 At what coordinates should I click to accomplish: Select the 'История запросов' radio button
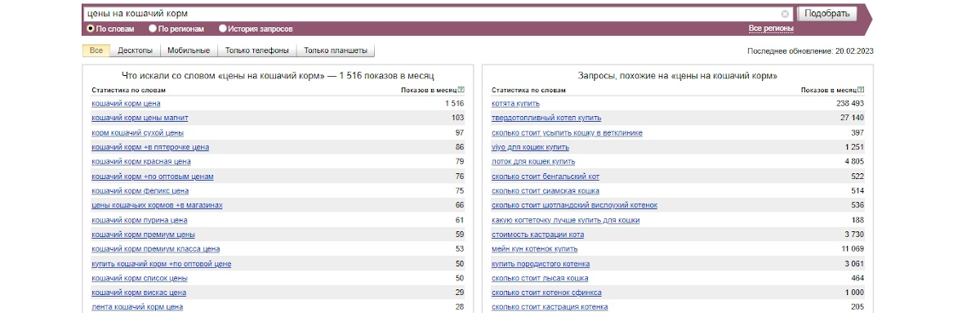223,29
